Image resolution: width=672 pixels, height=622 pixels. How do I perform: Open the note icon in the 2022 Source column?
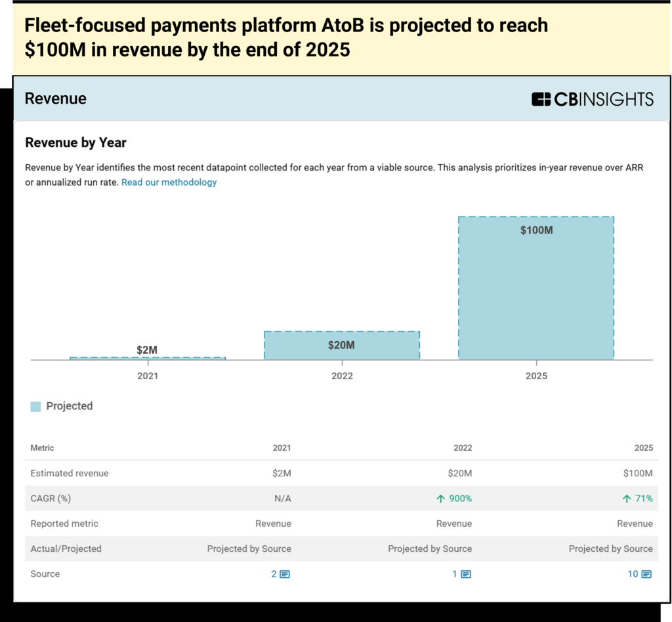coord(466,574)
